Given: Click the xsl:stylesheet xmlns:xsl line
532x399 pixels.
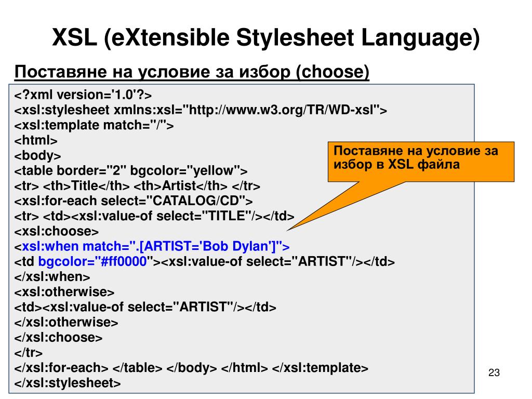Looking at the screenshot, I should [x=201, y=110].
